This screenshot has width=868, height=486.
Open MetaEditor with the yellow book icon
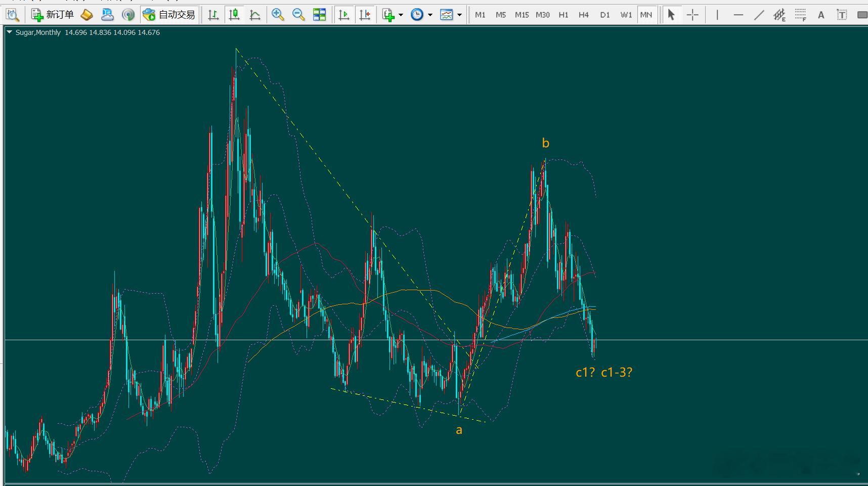tap(86, 15)
